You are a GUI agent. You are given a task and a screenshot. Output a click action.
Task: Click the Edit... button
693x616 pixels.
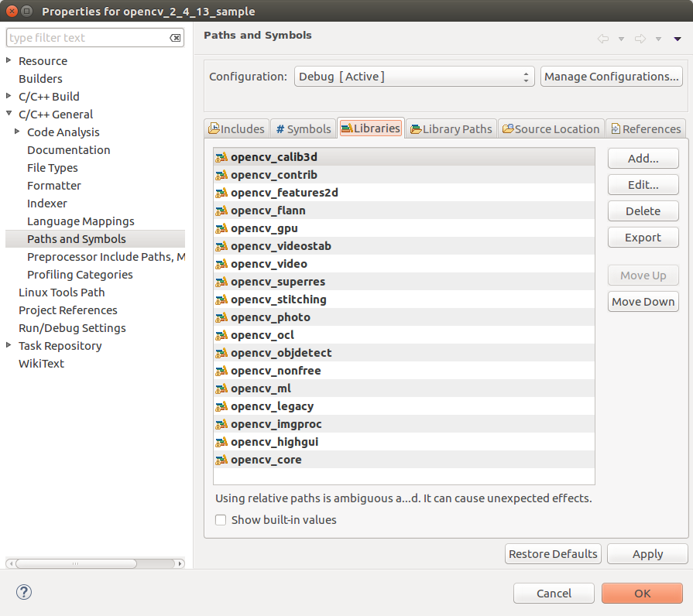pos(643,185)
